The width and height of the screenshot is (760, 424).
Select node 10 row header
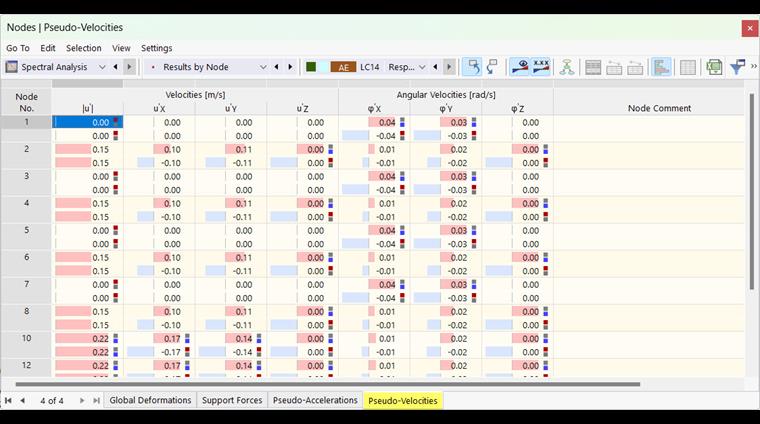(26, 338)
